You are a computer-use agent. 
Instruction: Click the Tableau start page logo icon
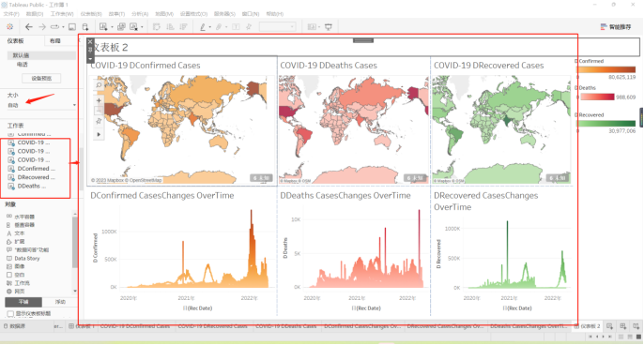pos(9,26)
